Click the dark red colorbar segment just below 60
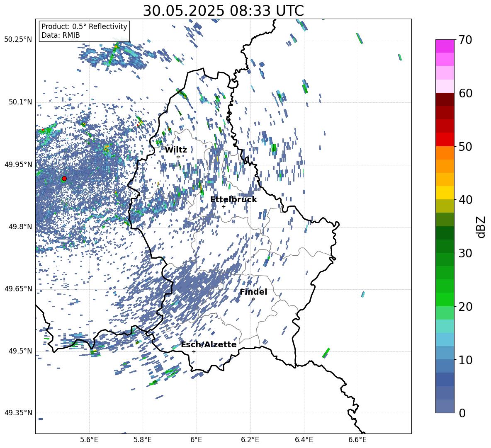Screen dimensions: 491x448 (445, 99)
